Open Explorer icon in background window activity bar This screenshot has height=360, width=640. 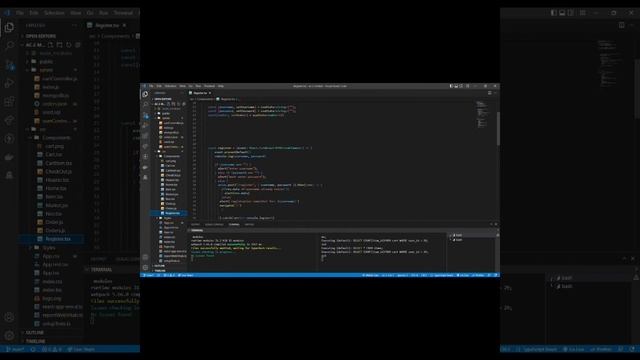click(x=9, y=27)
